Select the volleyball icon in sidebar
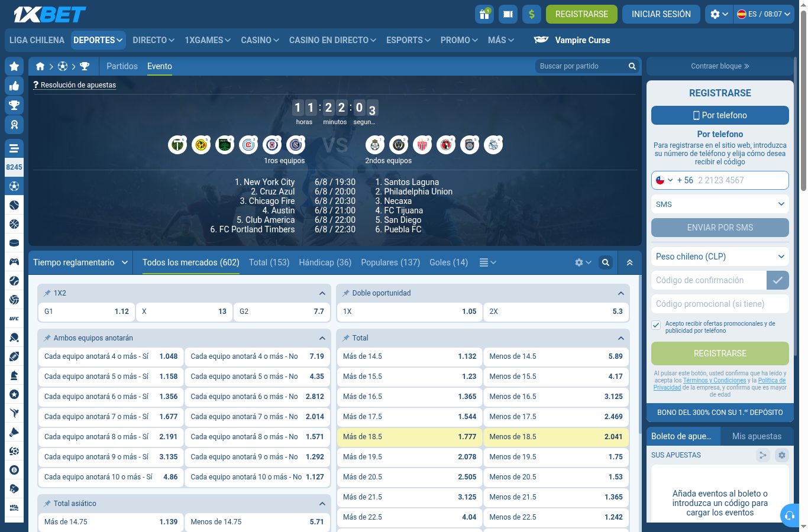Viewport: 808px width, 532px height. point(14,300)
